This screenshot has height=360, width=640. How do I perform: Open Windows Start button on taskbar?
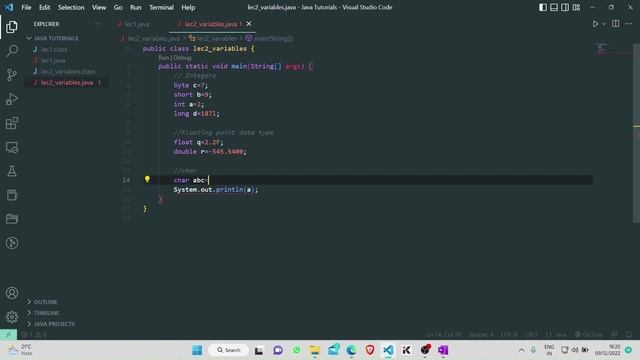(197, 350)
